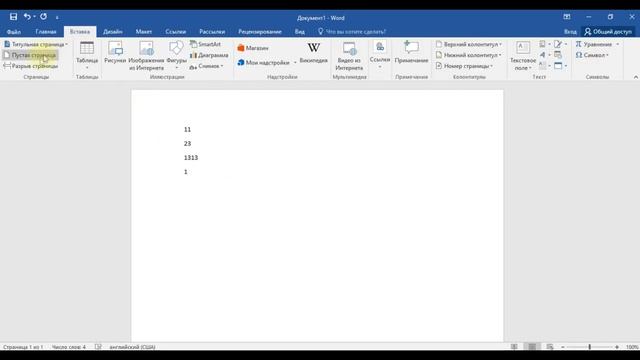
Task: Open zoom dialog via 100% level
Action: coord(632,347)
